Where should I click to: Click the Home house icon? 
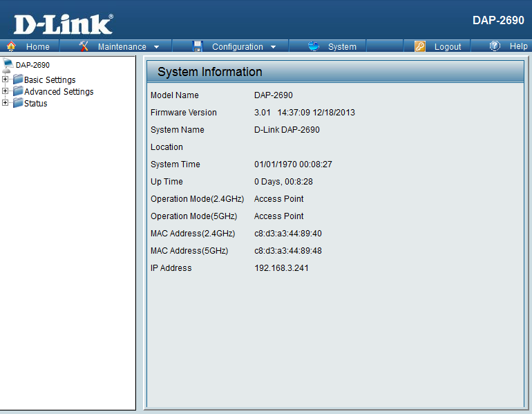point(11,46)
